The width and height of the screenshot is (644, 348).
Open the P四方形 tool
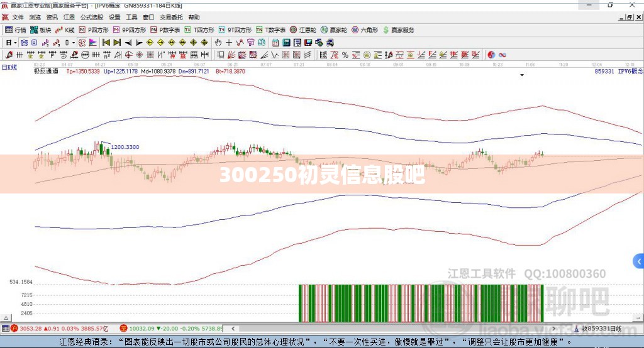pos(94,30)
